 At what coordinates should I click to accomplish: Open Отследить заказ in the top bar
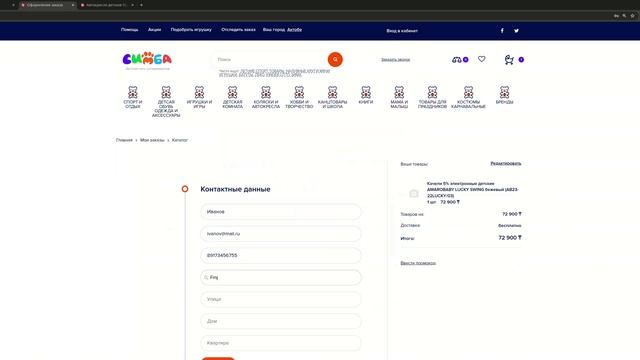238,30
